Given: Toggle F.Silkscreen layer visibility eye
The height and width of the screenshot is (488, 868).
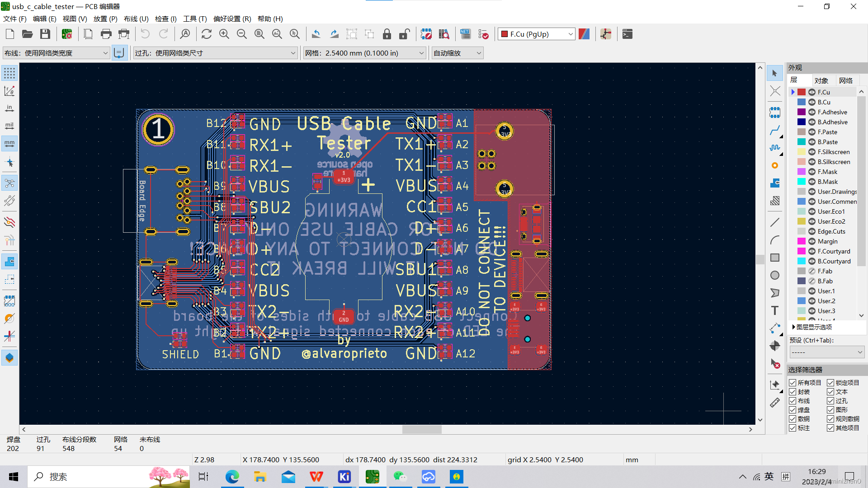Looking at the screenshot, I should coord(812,152).
